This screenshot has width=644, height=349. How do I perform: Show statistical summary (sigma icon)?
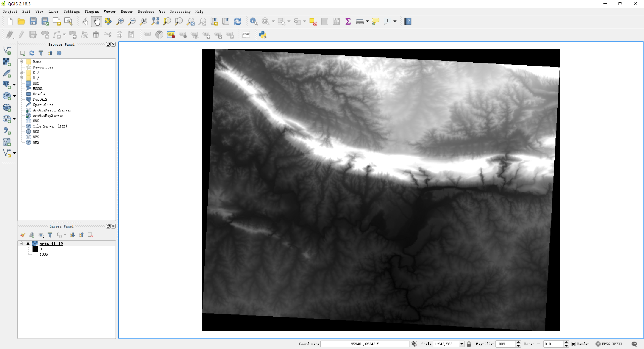tap(348, 21)
